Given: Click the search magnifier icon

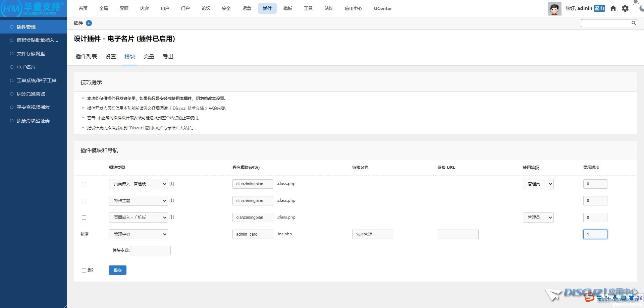Looking at the screenshot, I should point(634,23).
